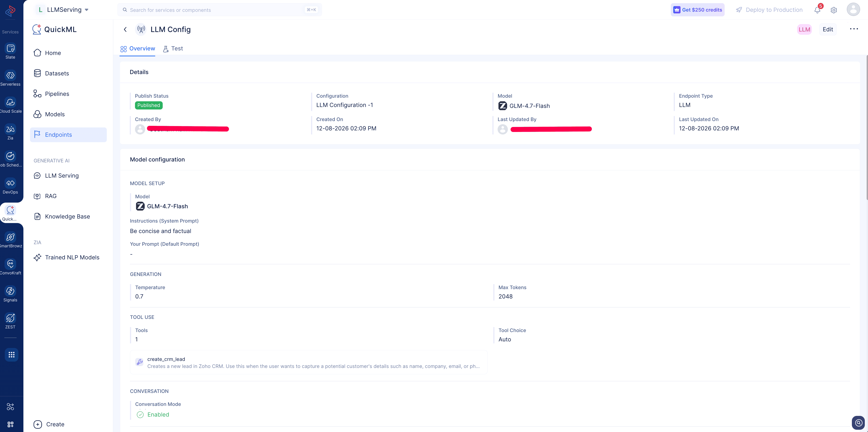Open the all services grid icon
This screenshot has height=432, width=868.
(x=11, y=355)
